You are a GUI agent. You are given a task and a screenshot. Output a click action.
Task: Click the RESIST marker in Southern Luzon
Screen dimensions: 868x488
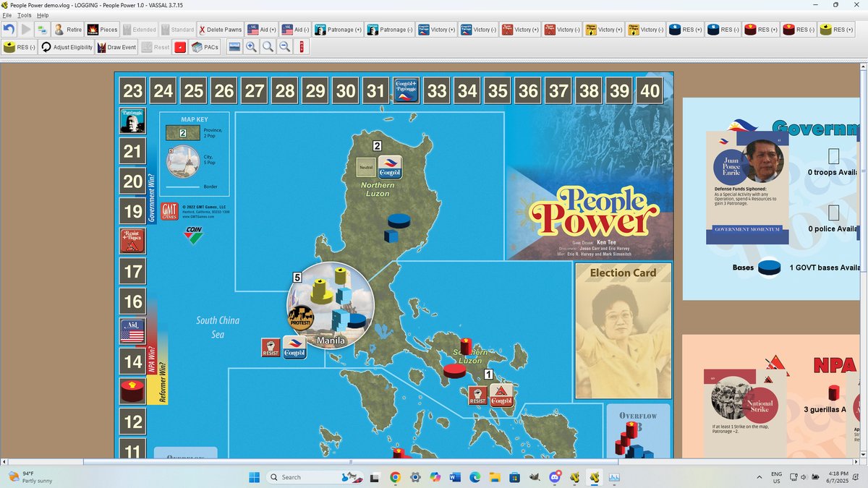coord(477,395)
